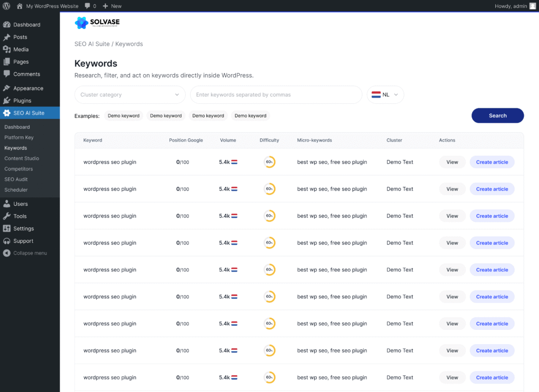Viewport: 539px width, 392px height.
Task: Open the Plugins menu icon in sidebar
Action: coord(7,100)
